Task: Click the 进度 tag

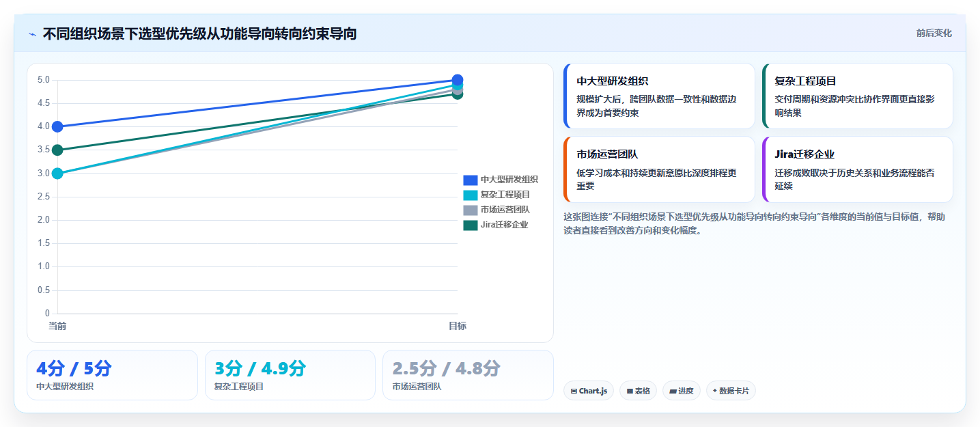Action: pos(682,391)
